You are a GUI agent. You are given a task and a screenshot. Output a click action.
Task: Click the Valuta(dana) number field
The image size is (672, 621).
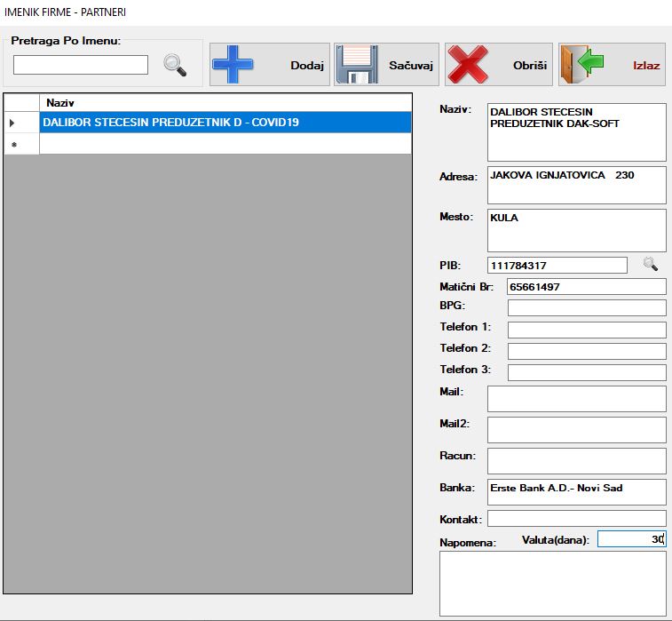click(630, 539)
